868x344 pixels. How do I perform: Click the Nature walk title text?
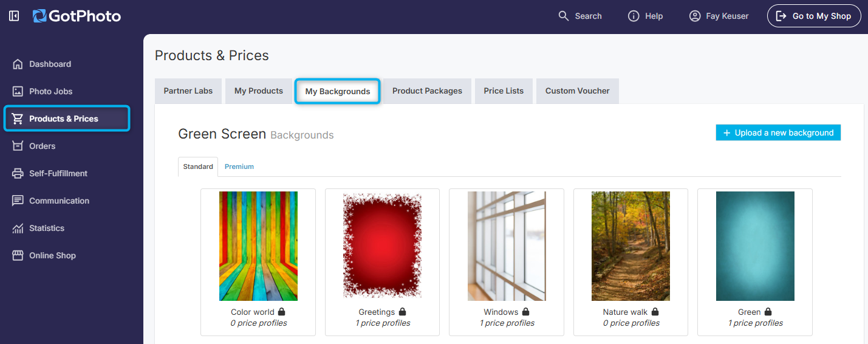pyautogui.click(x=625, y=312)
